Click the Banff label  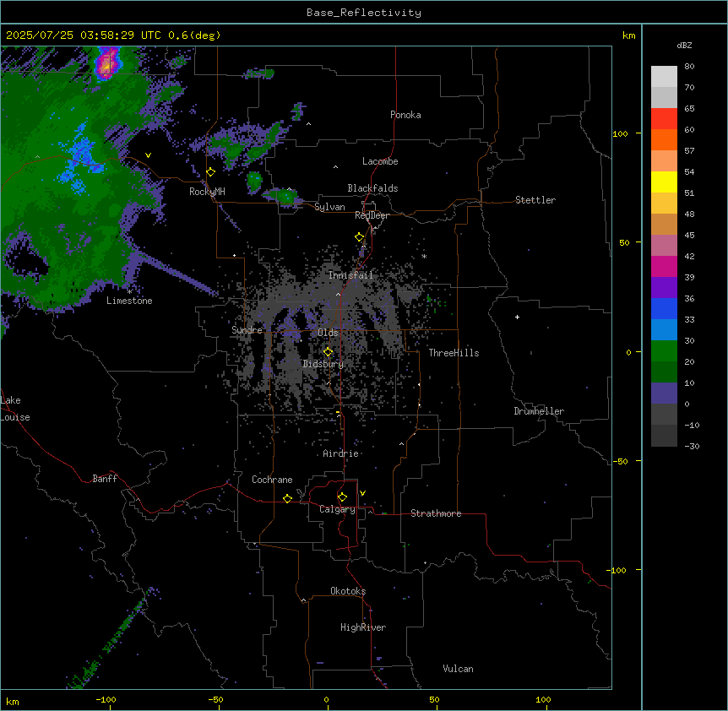coord(105,479)
